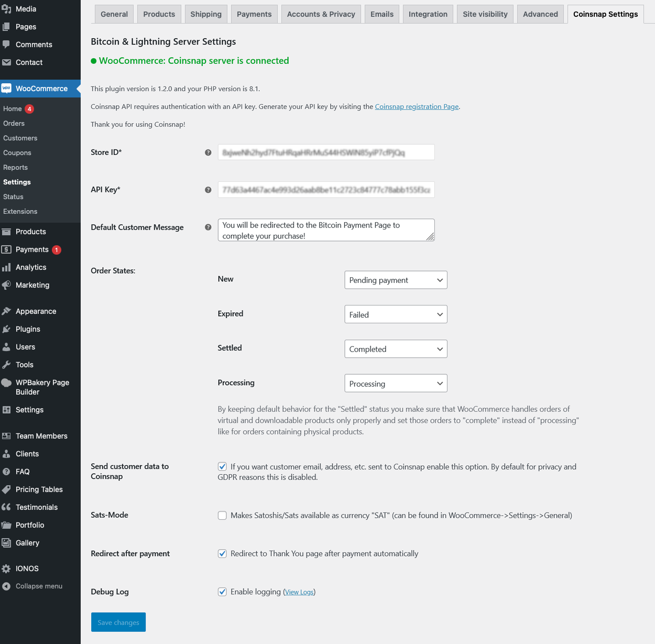Viewport: 655px width, 644px height.
Task: Show help tooltip for API Key
Action: pos(208,190)
